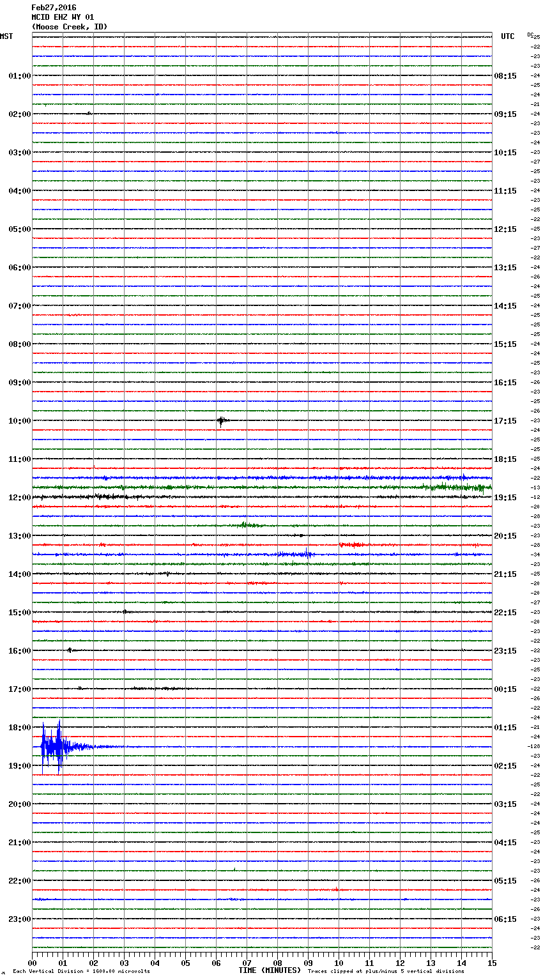Select the 08:00 MST time label

(20, 344)
